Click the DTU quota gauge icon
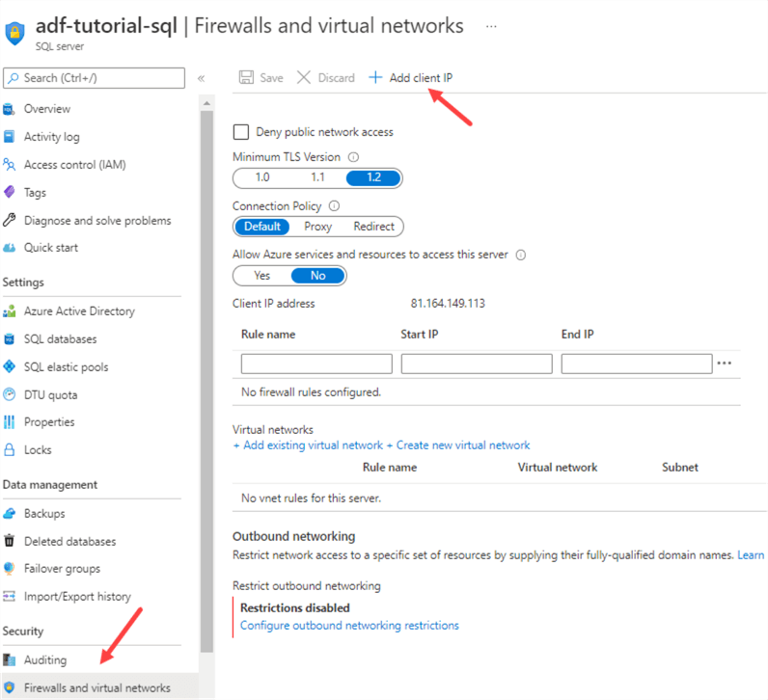This screenshot has width=768, height=700. 9,394
